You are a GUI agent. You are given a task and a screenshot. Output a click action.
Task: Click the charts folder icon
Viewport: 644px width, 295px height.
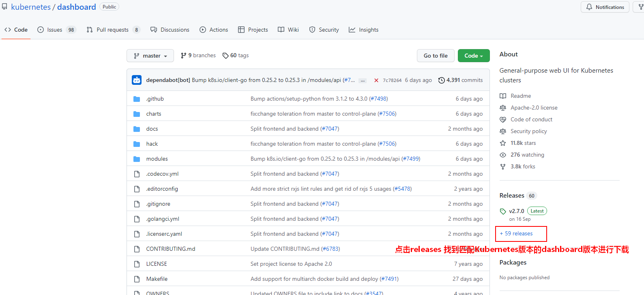(137, 114)
